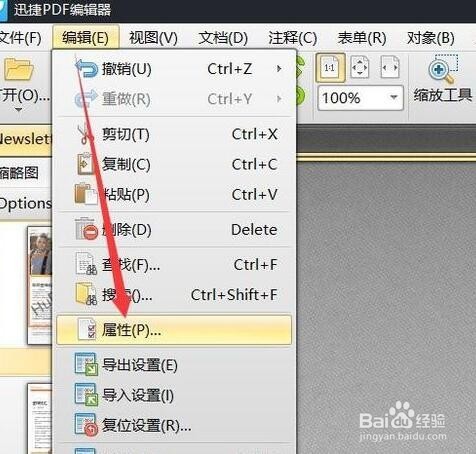Click the find binoculars document icon
This screenshot has height=454, width=476.
pos(86,264)
